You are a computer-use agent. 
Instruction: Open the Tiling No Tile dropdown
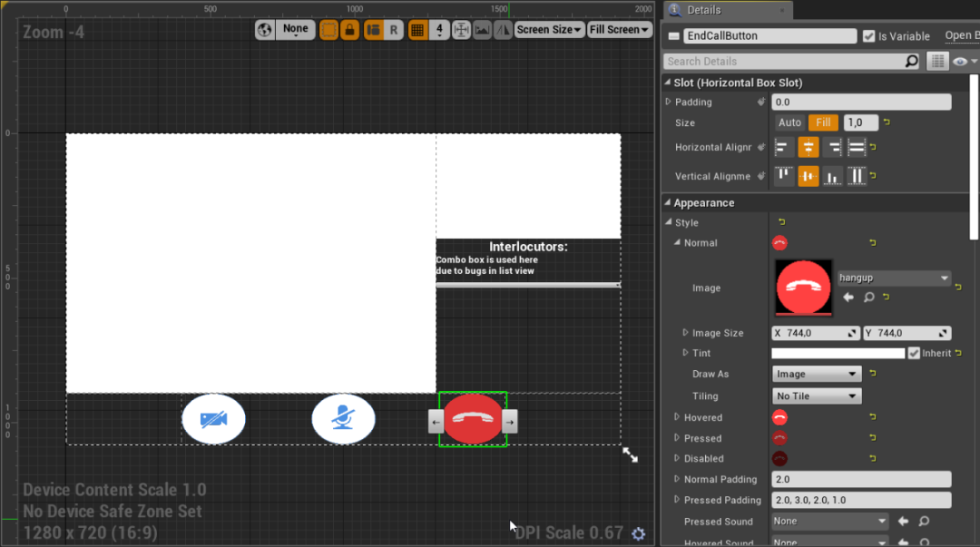pos(817,396)
